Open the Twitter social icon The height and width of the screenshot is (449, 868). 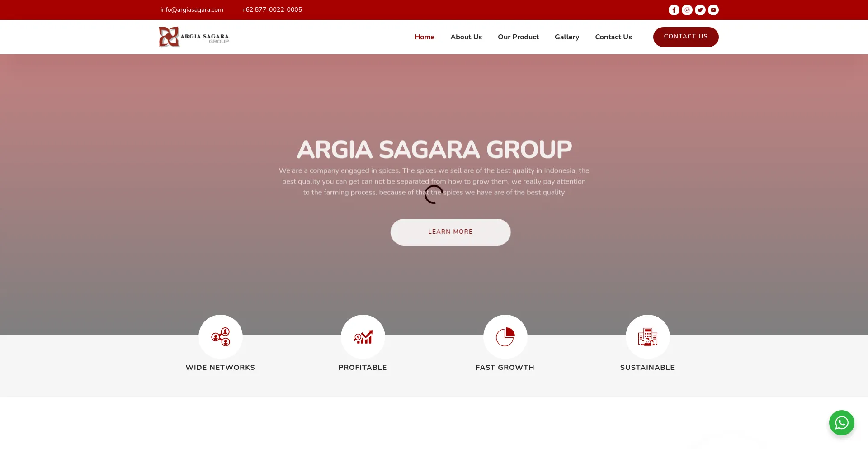(700, 10)
